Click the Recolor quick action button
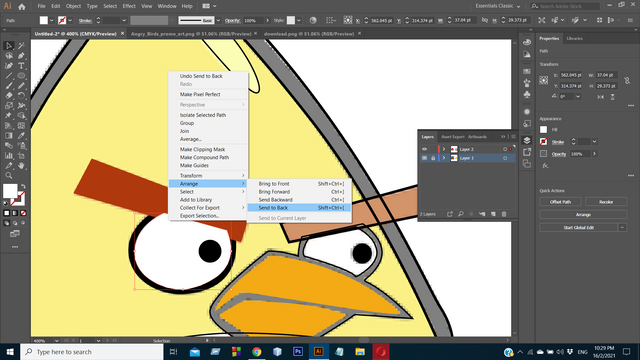Viewport: 640px width, 360px height. pyautogui.click(x=606, y=202)
